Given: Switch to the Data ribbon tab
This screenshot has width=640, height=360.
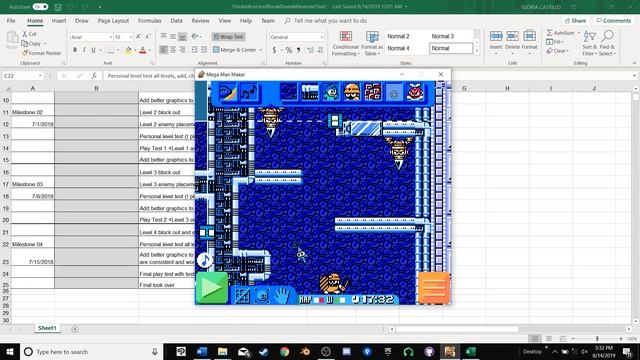Looking at the screenshot, I should (176, 20).
